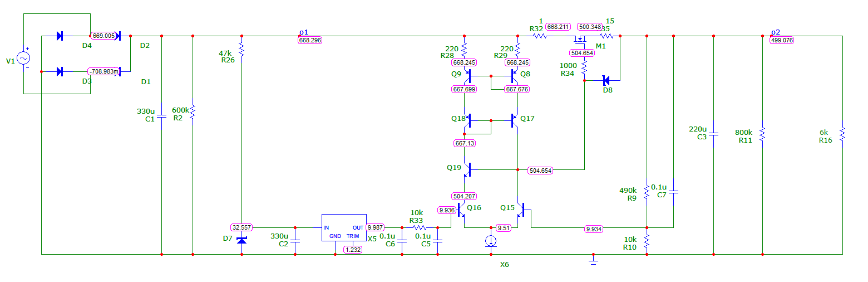The image size is (868, 282).
Task: Select the M1 MOSFET symbol
Action: pos(582,39)
